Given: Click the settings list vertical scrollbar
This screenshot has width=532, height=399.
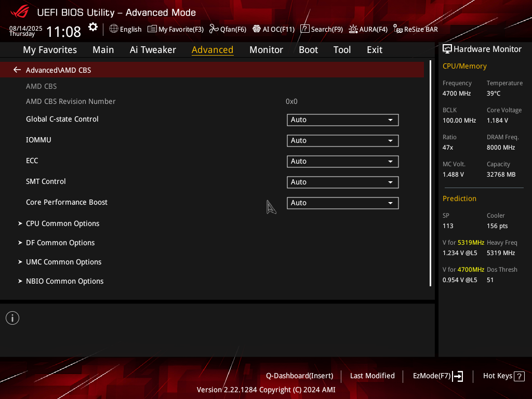Looking at the screenshot, I should tap(430, 173).
